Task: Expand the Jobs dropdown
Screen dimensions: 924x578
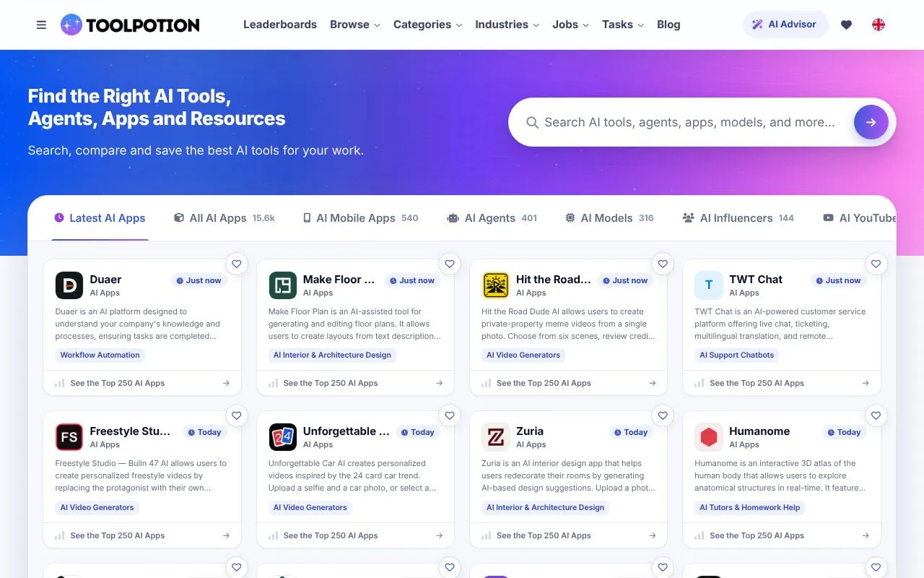Action: (571, 25)
